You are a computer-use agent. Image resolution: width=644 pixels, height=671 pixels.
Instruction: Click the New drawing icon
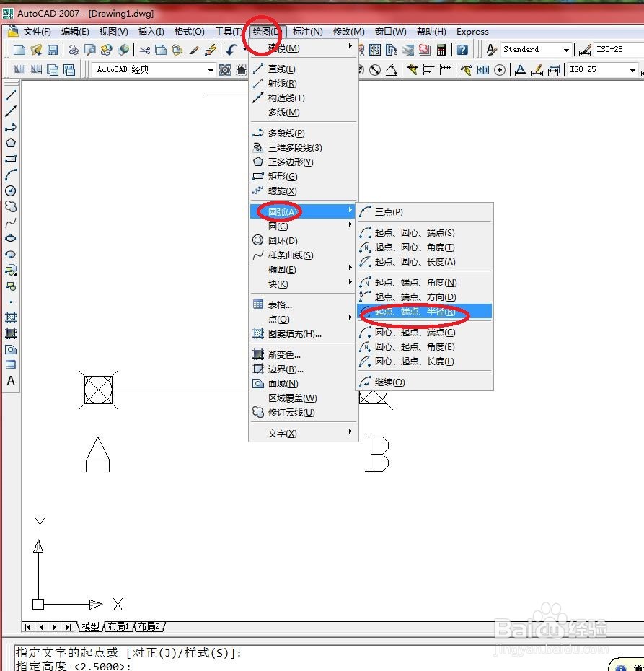tap(19, 50)
